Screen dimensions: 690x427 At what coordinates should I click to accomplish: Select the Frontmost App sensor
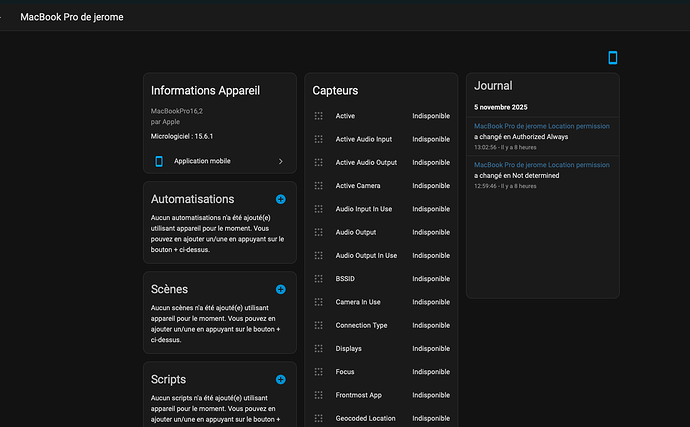[x=358, y=395]
